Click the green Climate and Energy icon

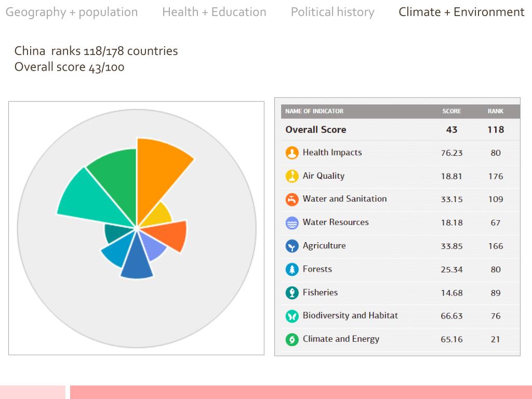tap(292, 339)
